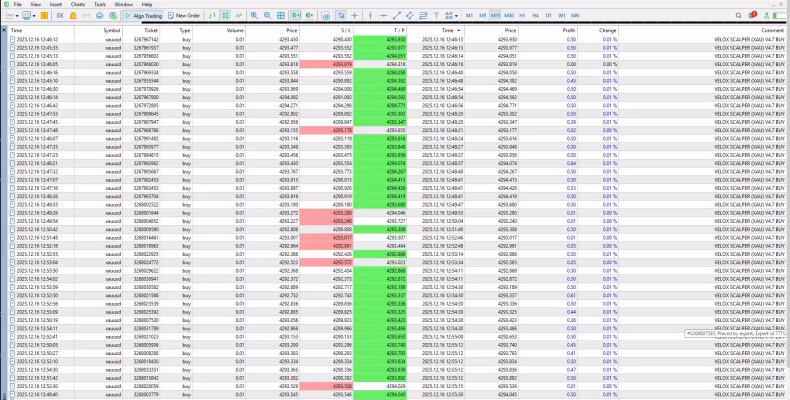Open the yellow Market bag icon
The width and height of the screenshot is (790, 400).
73,16
